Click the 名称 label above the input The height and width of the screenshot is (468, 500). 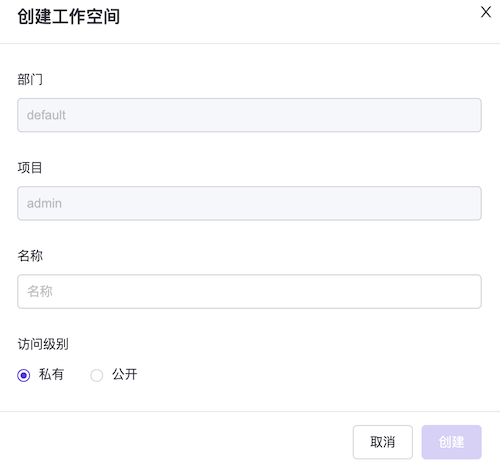30,256
